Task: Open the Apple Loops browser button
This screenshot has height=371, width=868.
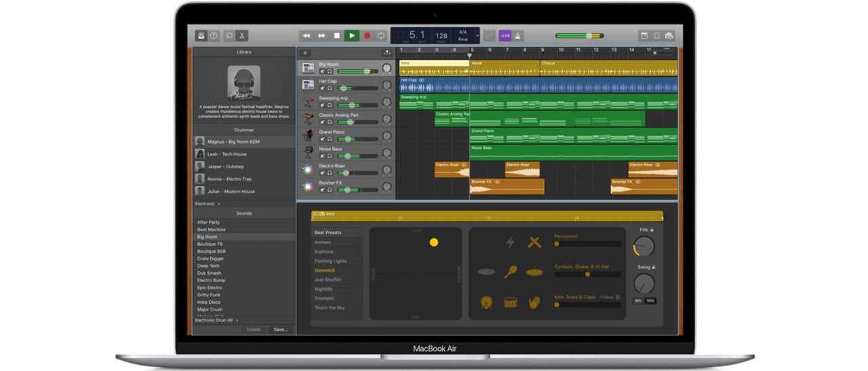Action: 656,35
